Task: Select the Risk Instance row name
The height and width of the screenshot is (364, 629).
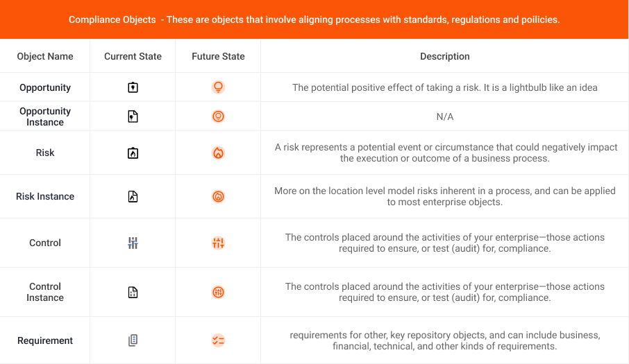Action: pos(45,196)
